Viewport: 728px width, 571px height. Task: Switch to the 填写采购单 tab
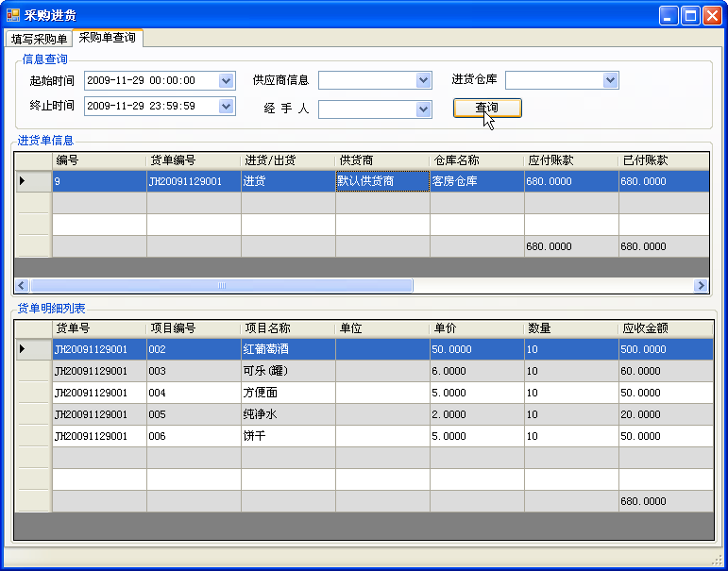39,39
